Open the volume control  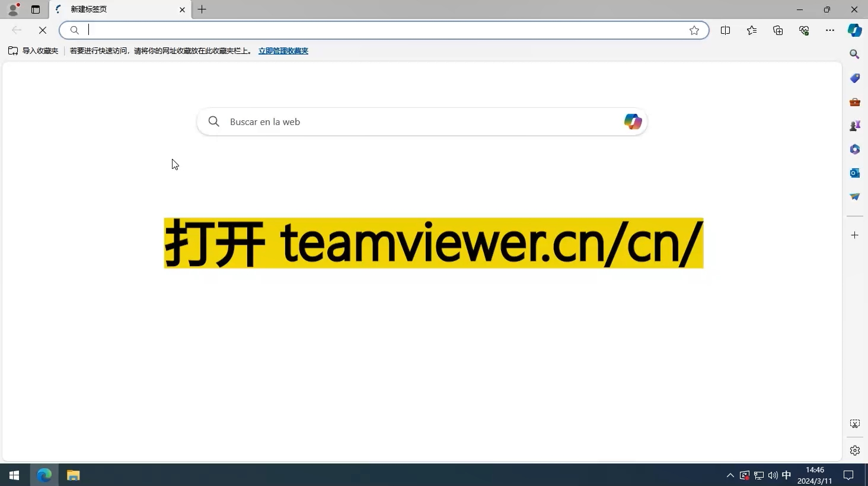tap(773, 475)
